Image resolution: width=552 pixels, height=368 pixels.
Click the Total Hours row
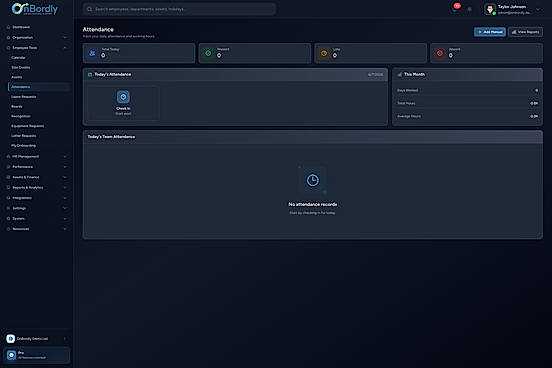pos(467,103)
